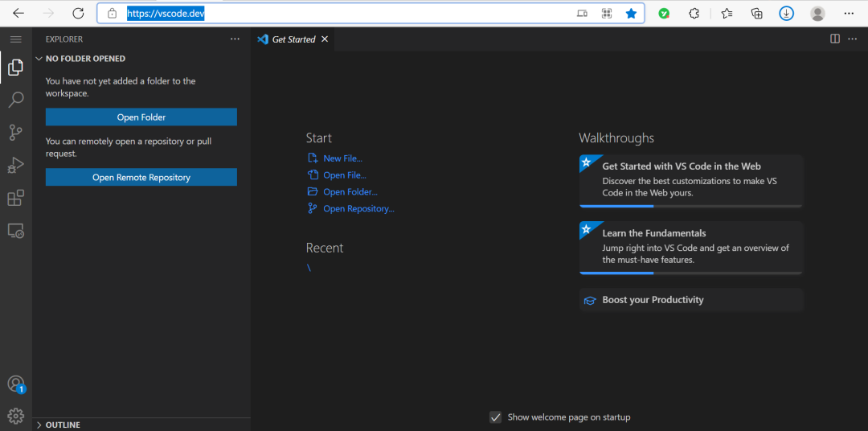This screenshot has width=868, height=431.
Task: Reload the page in the browser
Action: tap(79, 14)
